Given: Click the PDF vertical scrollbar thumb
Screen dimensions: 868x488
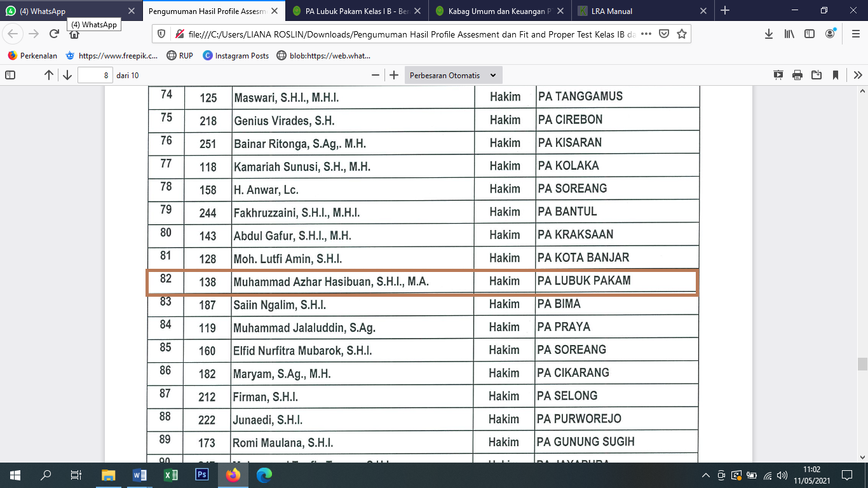Looking at the screenshot, I should click(862, 364).
